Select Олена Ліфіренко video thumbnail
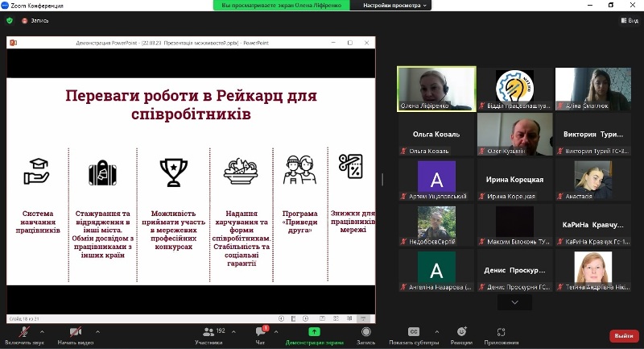Image resolution: width=644 pixels, height=349 pixels. [x=436, y=89]
